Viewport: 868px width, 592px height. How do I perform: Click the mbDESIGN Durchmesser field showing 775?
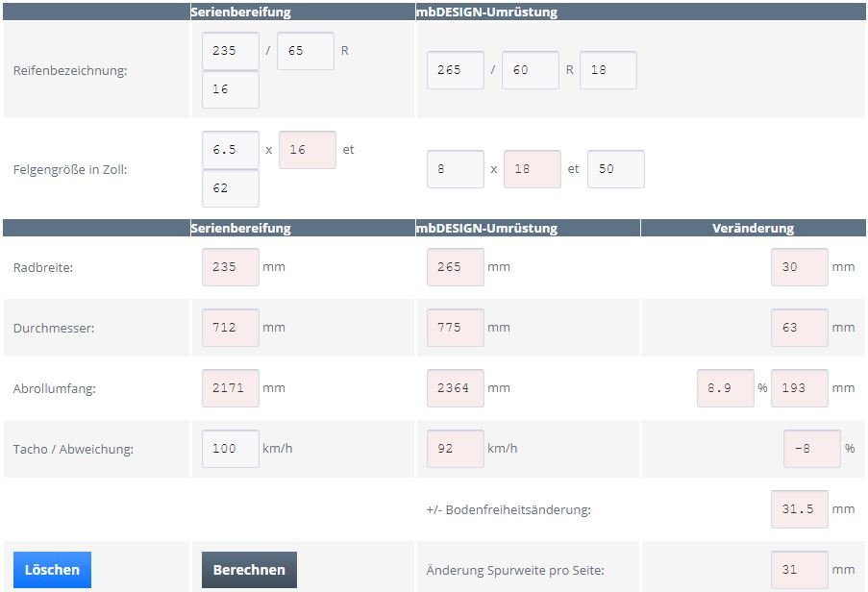(x=456, y=328)
